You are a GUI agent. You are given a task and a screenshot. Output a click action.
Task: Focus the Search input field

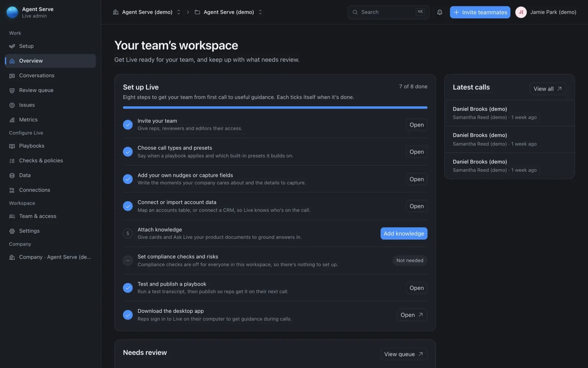click(388, 12)
